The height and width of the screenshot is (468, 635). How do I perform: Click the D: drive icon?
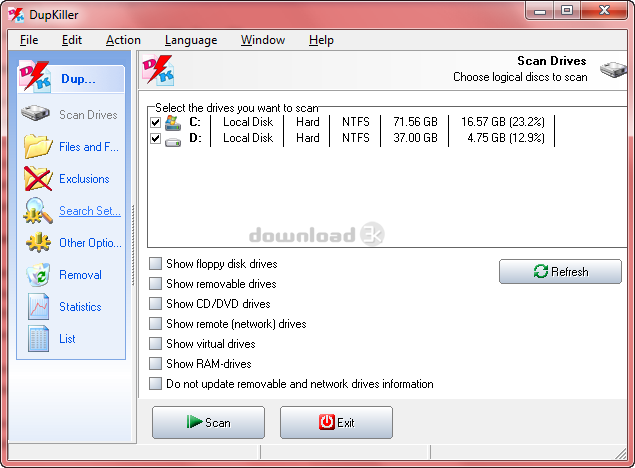[173, 142]
